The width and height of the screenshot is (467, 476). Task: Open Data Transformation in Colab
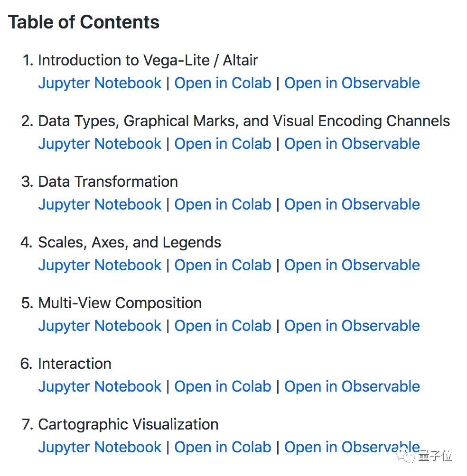[223, 204]
